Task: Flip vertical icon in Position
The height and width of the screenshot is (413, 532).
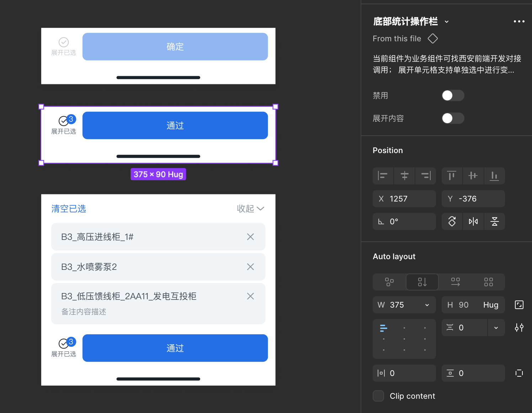Action: (x=495, y=221)
